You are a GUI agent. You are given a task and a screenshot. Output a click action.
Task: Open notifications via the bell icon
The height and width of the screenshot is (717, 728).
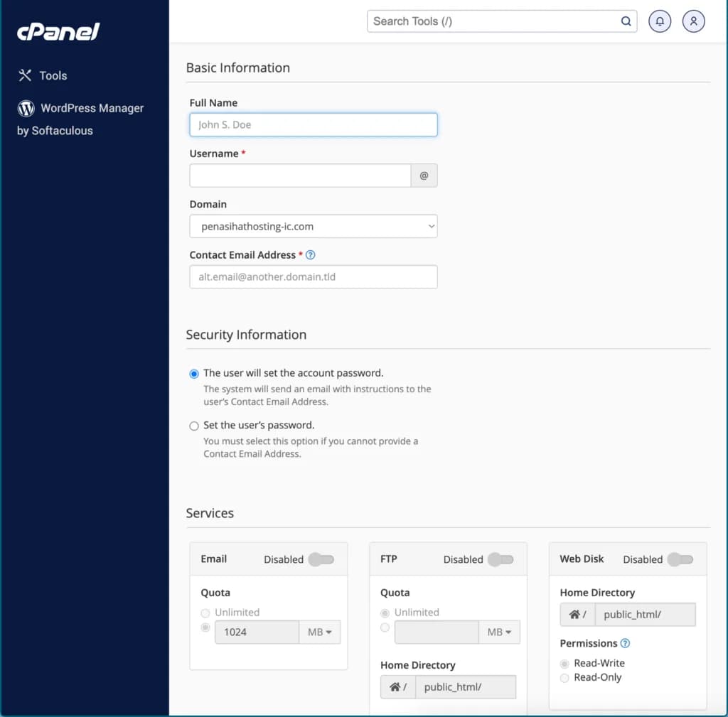pyautogui.click(x=659, y=21)
